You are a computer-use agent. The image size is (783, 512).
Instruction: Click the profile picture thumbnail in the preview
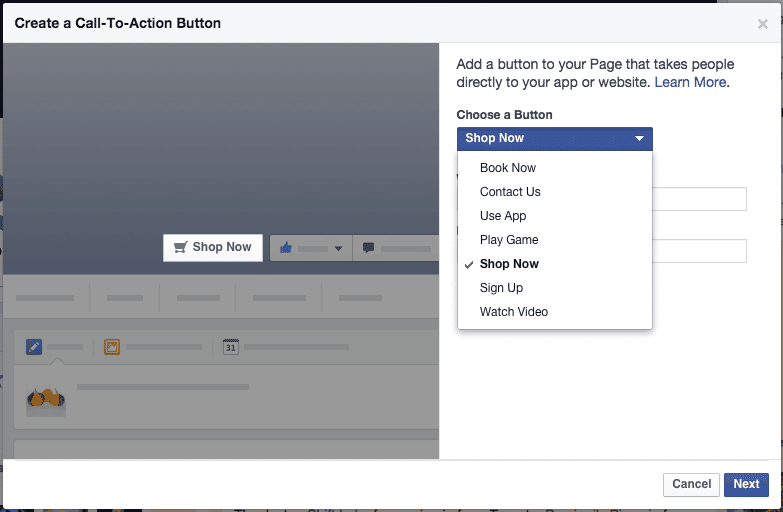tap(46, 397)
